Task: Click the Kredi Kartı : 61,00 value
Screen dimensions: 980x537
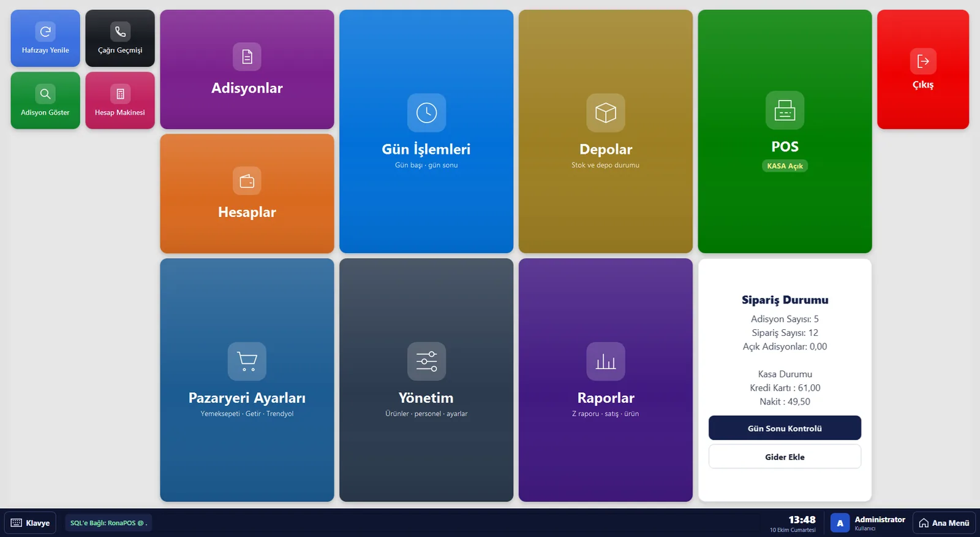Action: pyautogui.click(x=785, y=388)
